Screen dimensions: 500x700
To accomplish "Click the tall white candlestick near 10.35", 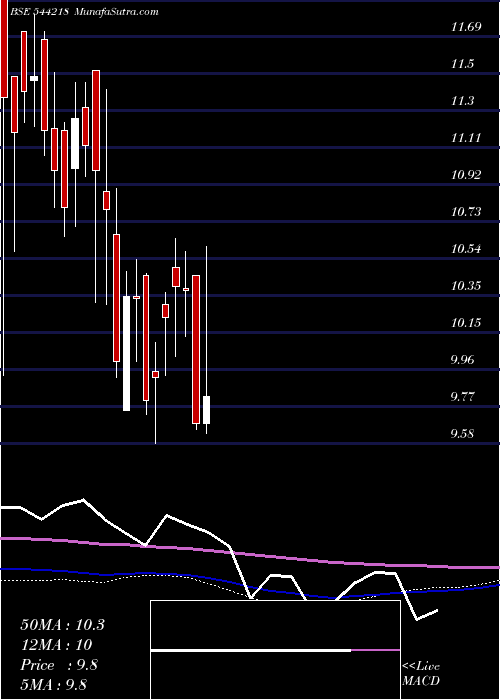I will (x=127, y=353).
